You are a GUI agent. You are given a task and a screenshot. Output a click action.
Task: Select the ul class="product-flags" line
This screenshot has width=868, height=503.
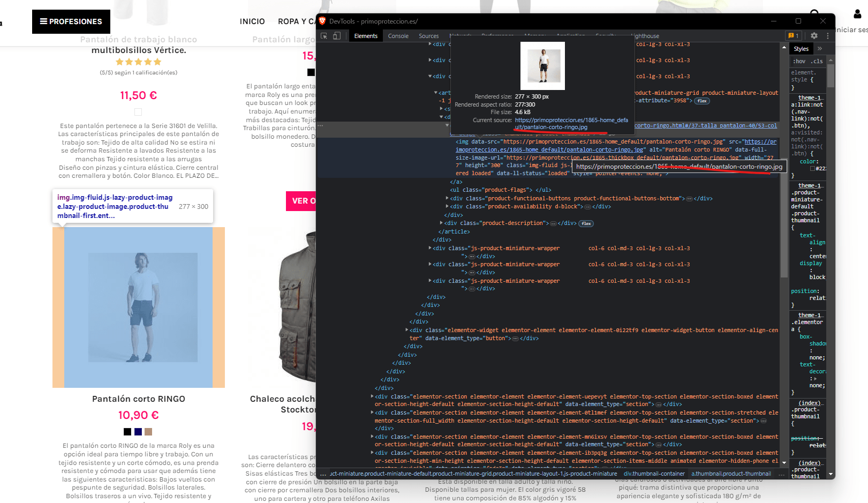pos(501,190)
